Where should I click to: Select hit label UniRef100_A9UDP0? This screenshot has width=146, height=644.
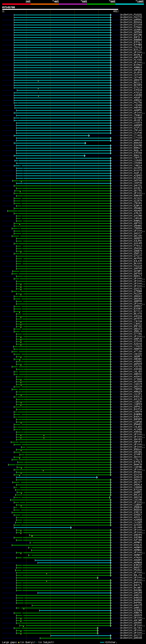click(131, 560)
